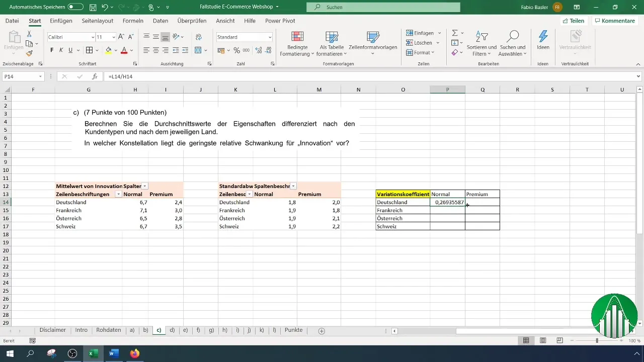Switch to the Rohdaten sheet tab
The height and width of the screenshot is (362, 644).
coord(109,330)
